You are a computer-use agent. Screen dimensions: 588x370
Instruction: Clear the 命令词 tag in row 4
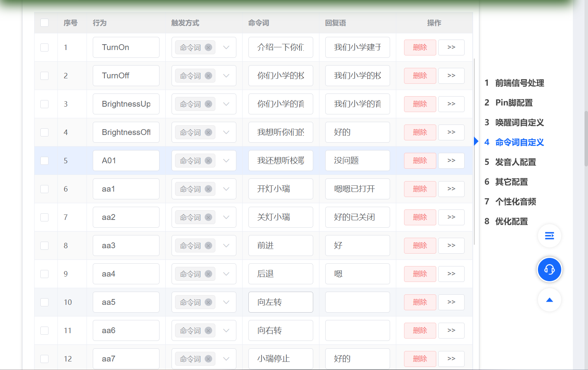pyautogui.click(x=208, y=132)
